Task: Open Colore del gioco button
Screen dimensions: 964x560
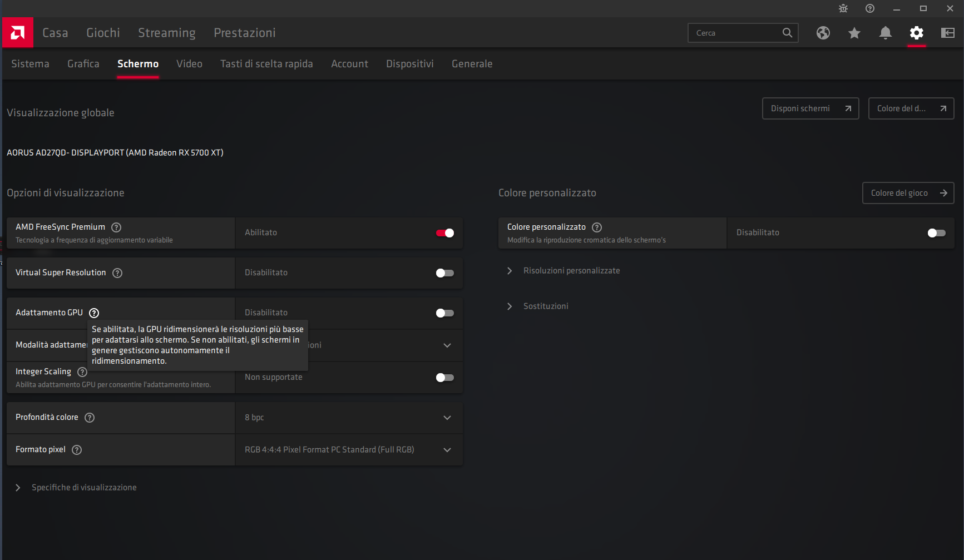Action: (908, 193)
